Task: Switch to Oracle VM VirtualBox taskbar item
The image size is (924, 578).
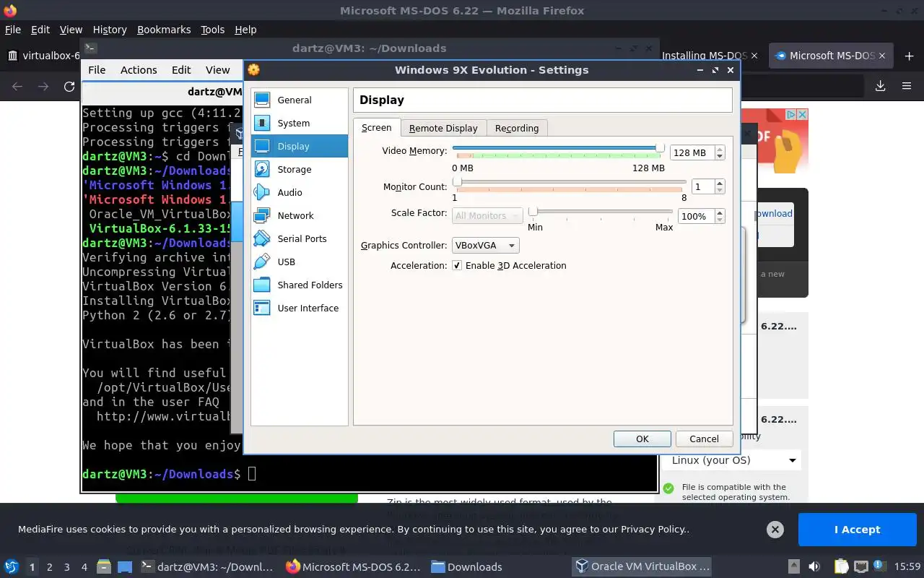Action: point(643,567)
